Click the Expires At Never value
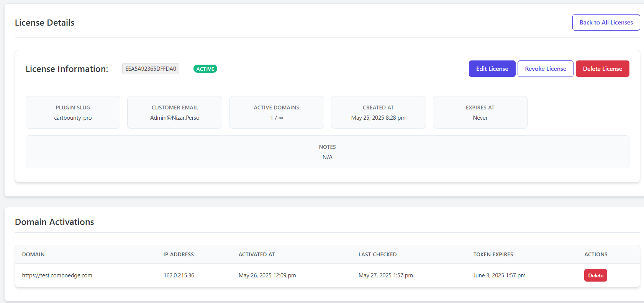 click(x=480, y=118)
